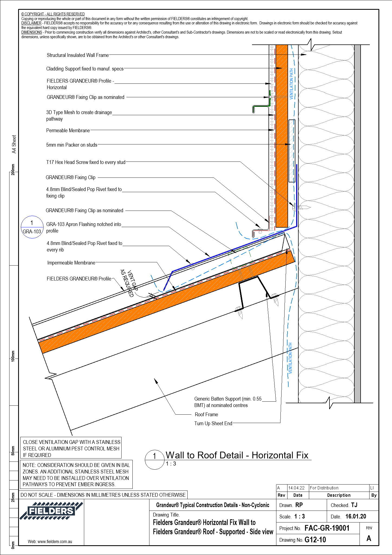Select the 'Wall to Roof Detail - Horizontal Fix' title
The height and width of the screenshot is (555, 392).
click(237, 455)
